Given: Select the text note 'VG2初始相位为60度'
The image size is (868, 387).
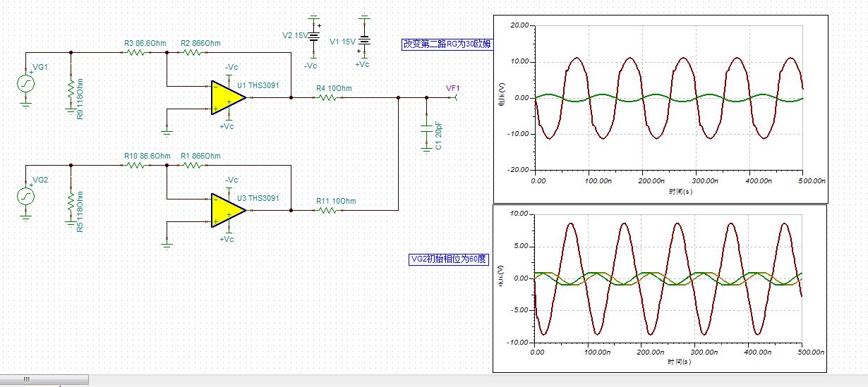Looking at the screenshot, I should tap(448, 259).
